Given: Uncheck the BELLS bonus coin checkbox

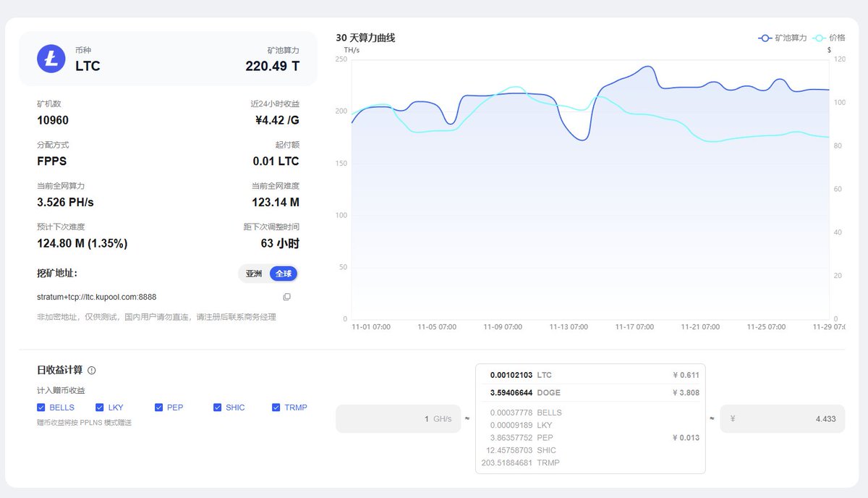Looking at the screenshot, I should point(41,408).
